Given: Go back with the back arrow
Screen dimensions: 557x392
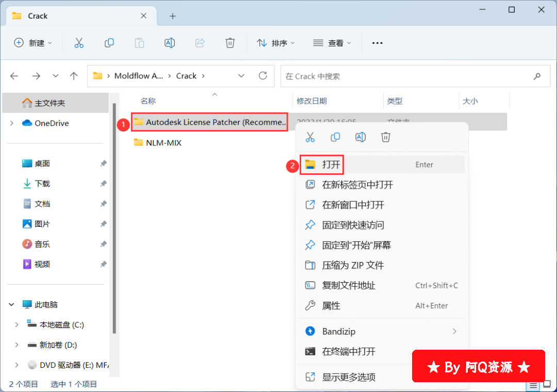Looking at the screenshot, I should tap(14, 76).
